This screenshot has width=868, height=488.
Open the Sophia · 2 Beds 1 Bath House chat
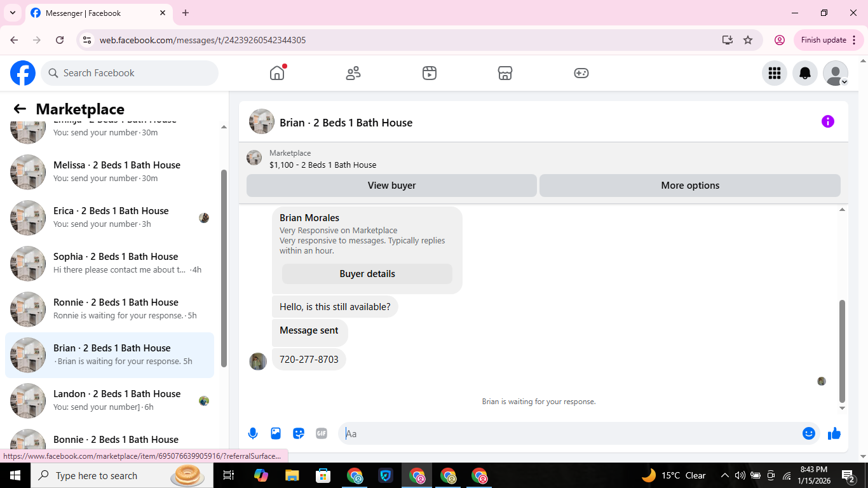[109, 263]
